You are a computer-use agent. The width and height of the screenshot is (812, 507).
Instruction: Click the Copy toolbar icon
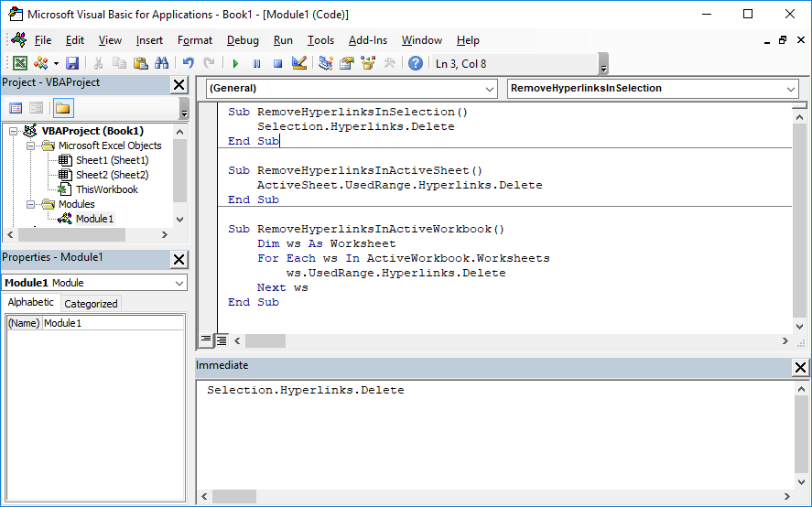point(119,63)
